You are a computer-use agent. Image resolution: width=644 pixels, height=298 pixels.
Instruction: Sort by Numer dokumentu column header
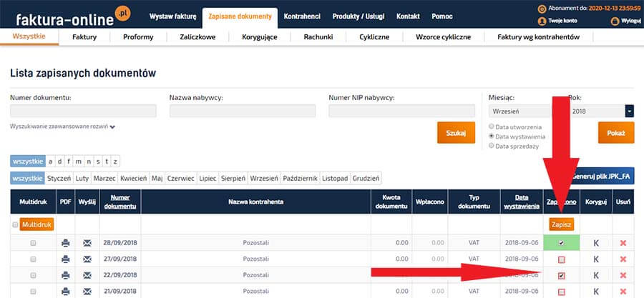tap(120, 202)
